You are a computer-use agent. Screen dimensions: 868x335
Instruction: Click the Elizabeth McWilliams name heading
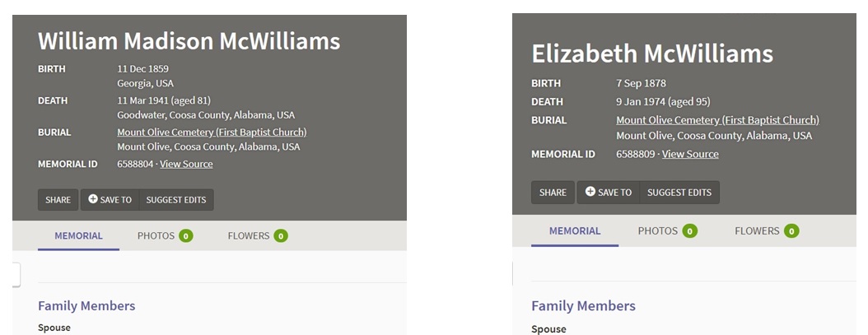pyautogui.click(x=652, y=54)
